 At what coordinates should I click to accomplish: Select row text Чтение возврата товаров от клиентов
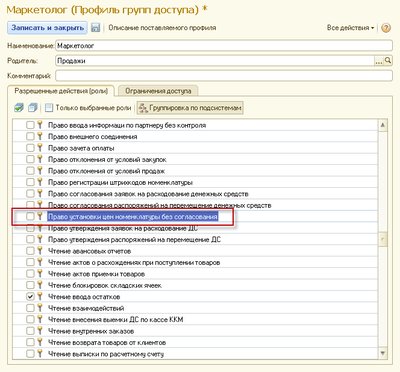click(107, 342)
